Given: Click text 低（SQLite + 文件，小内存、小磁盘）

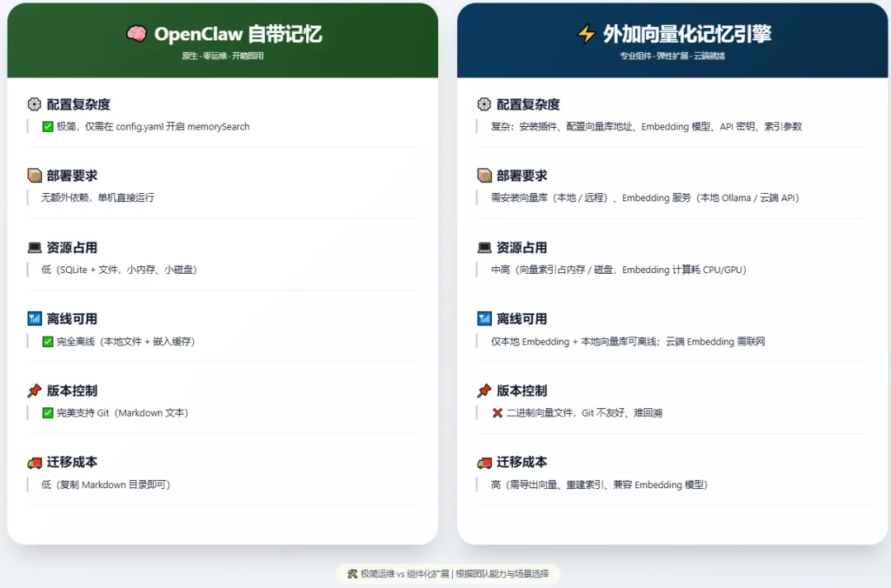Looking at the screenshot, I should (119, 270).
